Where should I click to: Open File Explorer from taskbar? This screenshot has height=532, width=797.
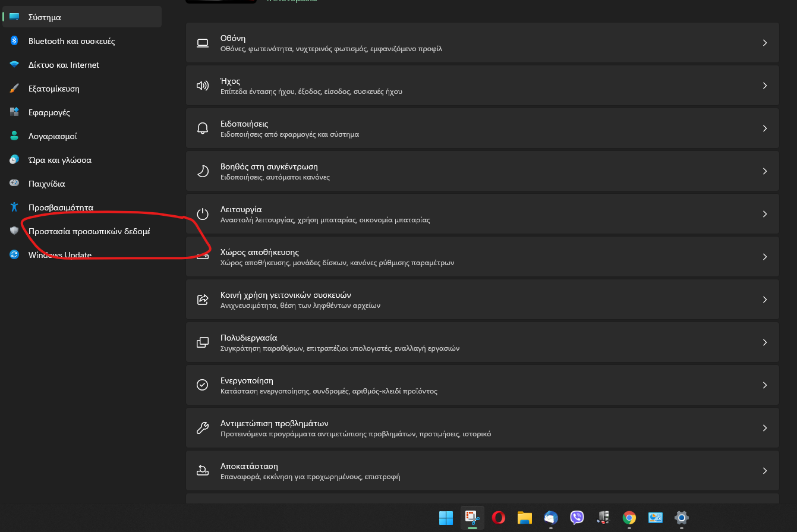(x=524, y=518)
